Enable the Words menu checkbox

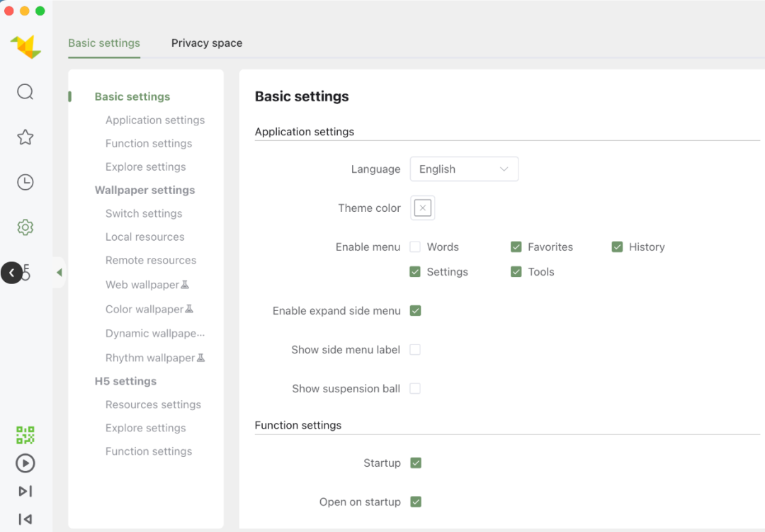pos(415,247)
